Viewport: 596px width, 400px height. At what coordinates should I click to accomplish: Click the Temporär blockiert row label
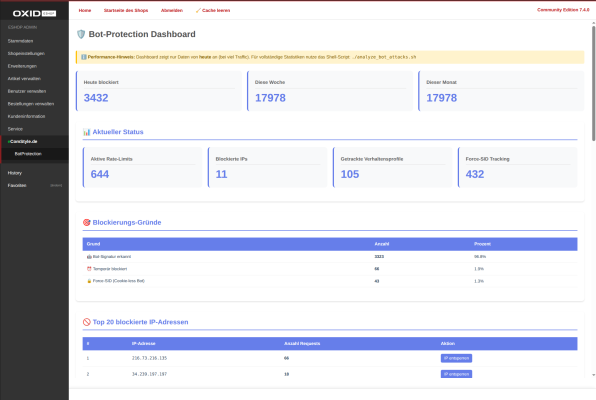click(110, 269)
